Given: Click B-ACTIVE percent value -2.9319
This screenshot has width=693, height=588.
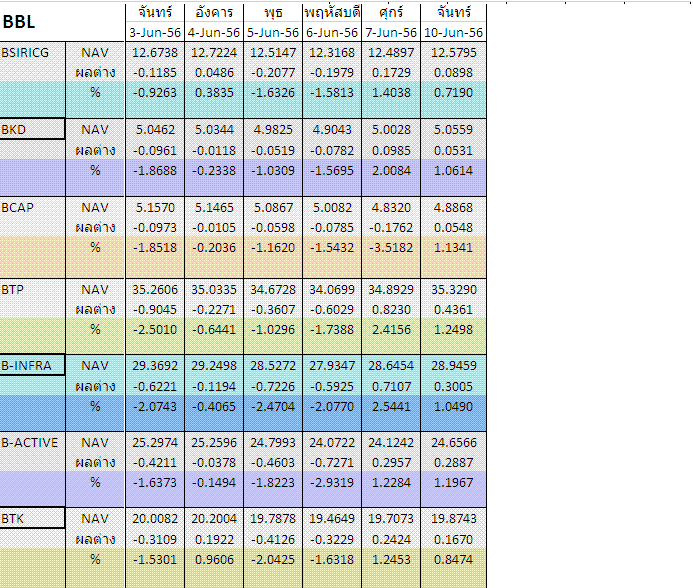Looking at the screenshot, I should point(332,482).
